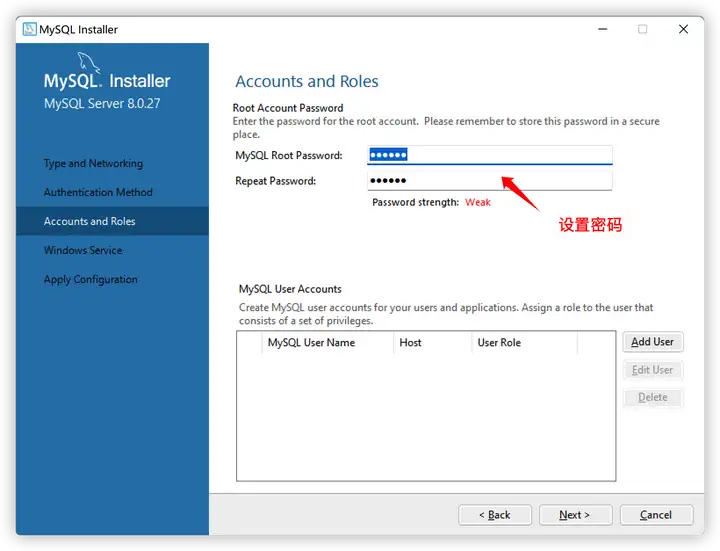Jump to the Apply Configuration step
The height and width of the screenshot is (551, 720).
coord(90,280)
